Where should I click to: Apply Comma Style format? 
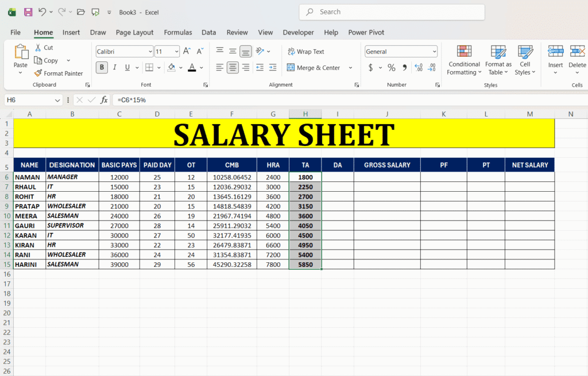tap(405, 68)
